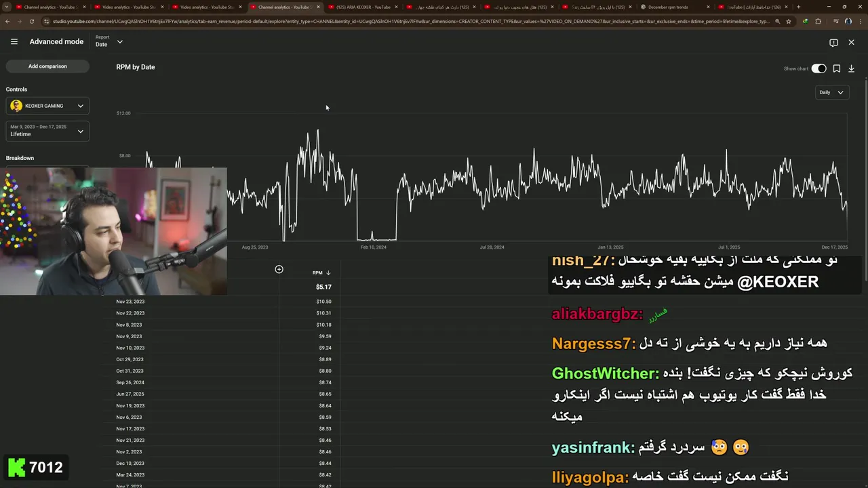Click the add metric plus icon
The height and width of the screenshot is (488, 868).
[x=279, y=269]
